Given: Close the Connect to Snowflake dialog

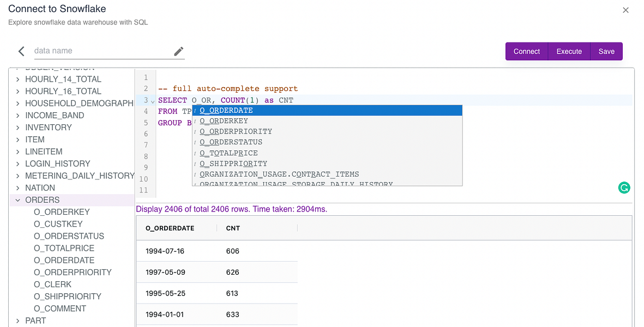Looking at the screenshot, I should click(625, 10).
